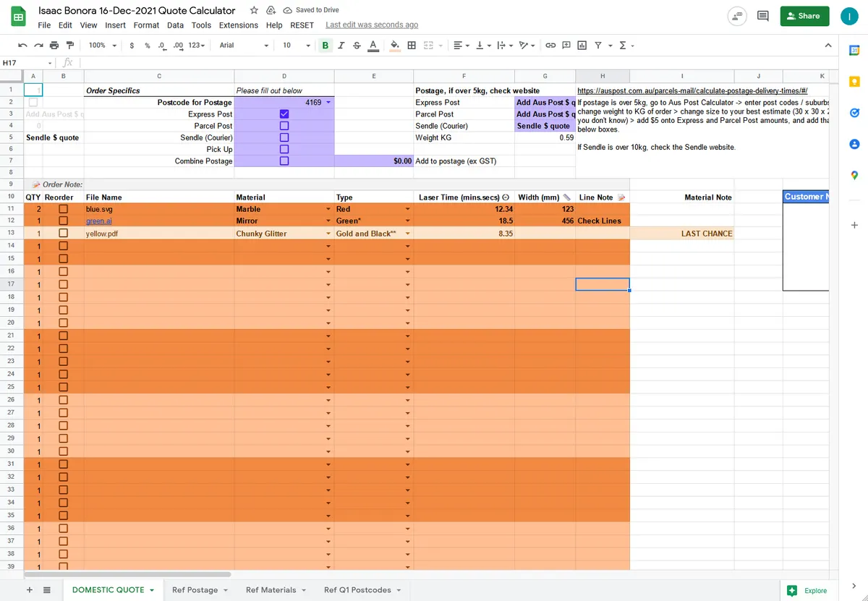Check the Pick Up checkbox
This screenshot has width=868, height=601.
(284, 149)
